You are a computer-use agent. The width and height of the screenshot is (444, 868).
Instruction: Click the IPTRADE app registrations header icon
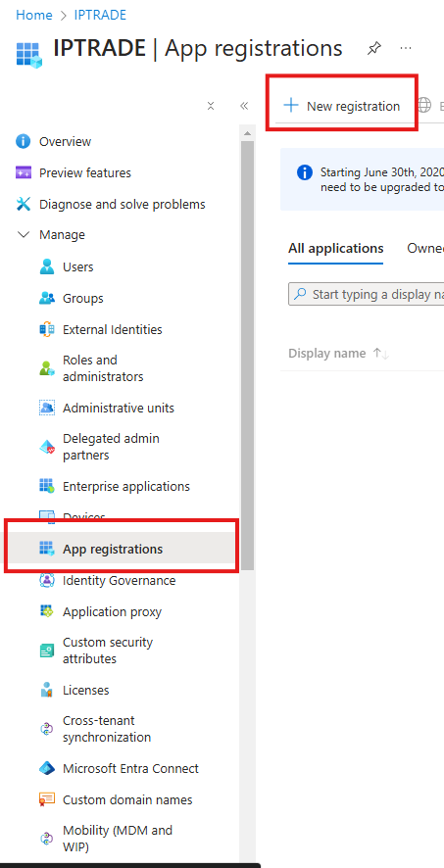coord(28,54)
